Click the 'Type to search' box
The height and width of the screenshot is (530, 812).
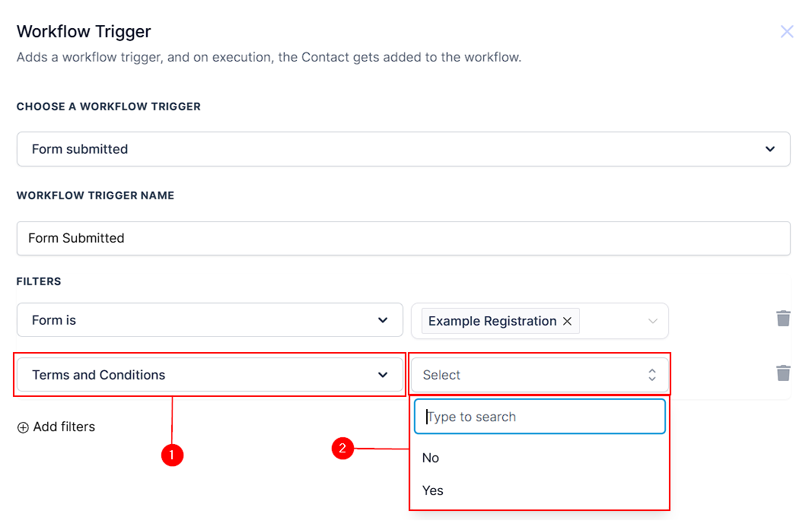pos(540,417)
